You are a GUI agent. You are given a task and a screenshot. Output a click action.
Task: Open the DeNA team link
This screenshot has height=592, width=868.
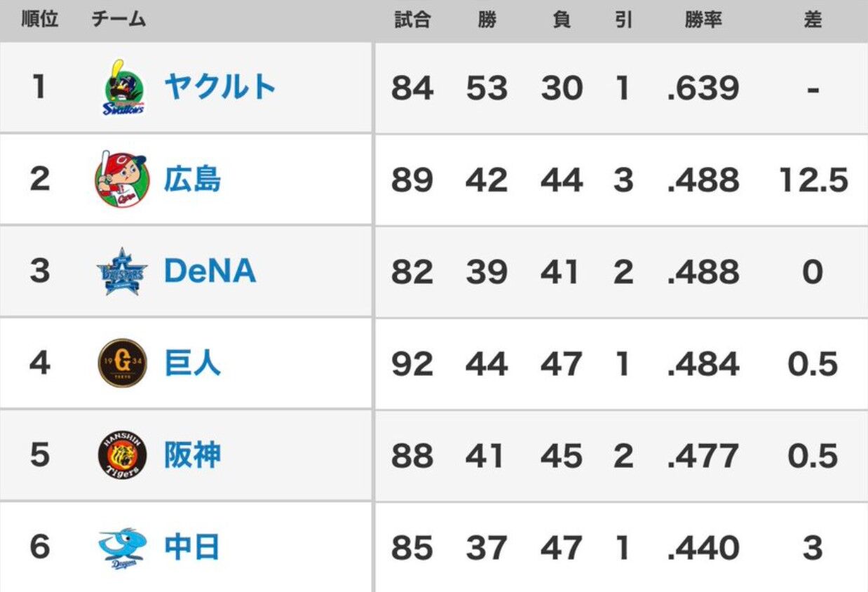(x=210, y=271)
